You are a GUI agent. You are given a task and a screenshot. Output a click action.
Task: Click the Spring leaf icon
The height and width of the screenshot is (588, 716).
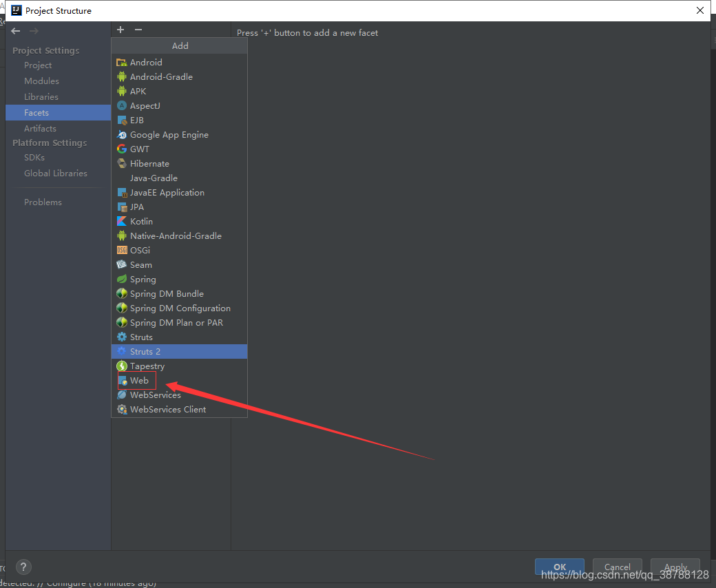pyautogui.click(x=121, y=280)
